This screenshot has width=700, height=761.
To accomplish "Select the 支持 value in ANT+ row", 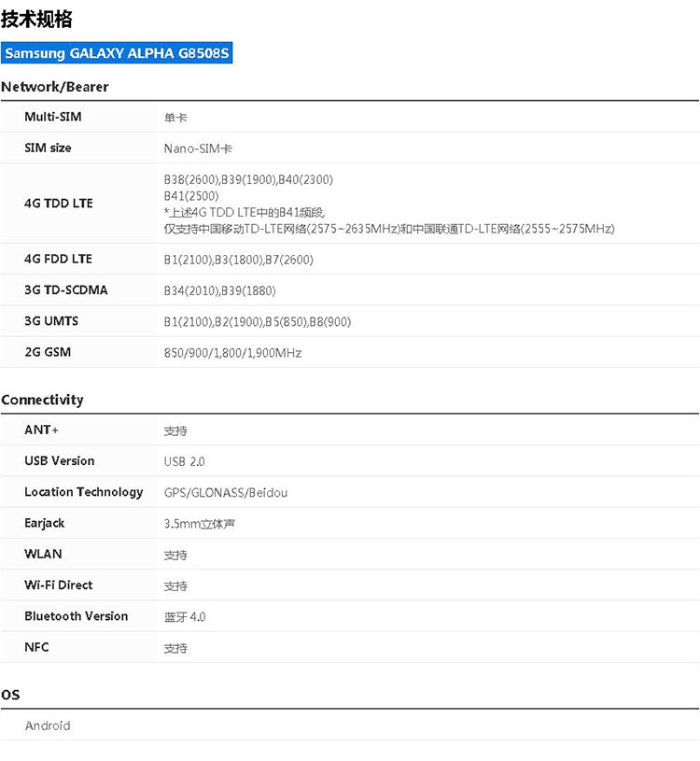I will tap(175, 431).
